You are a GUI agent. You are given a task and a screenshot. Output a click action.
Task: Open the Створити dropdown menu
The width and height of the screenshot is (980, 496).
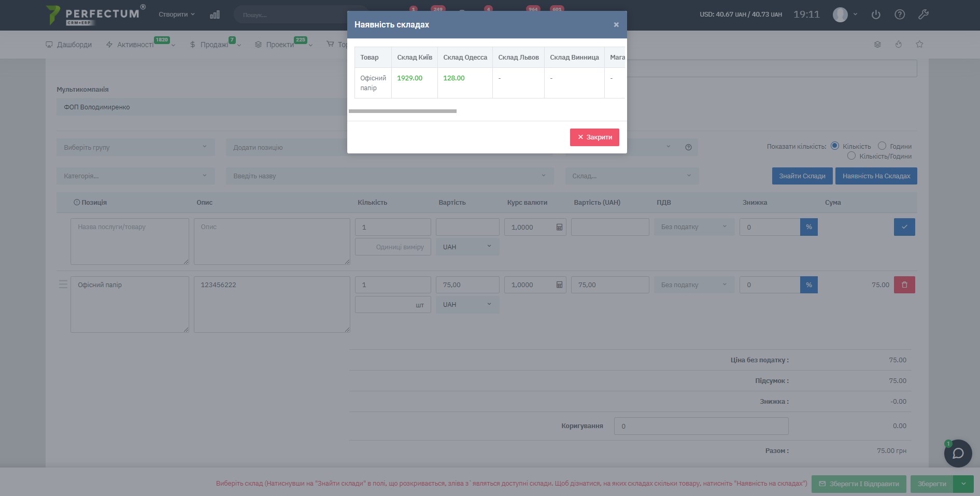point(177,15)
